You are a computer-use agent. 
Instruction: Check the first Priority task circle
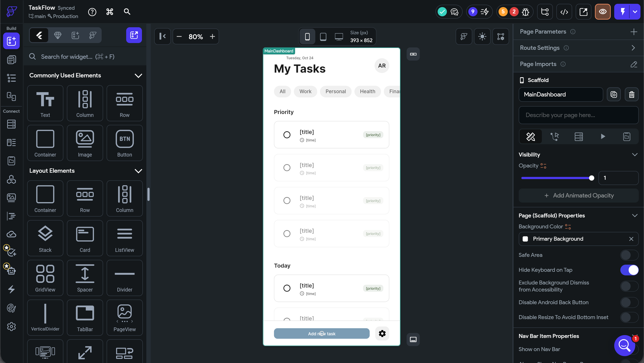(287, 135)
